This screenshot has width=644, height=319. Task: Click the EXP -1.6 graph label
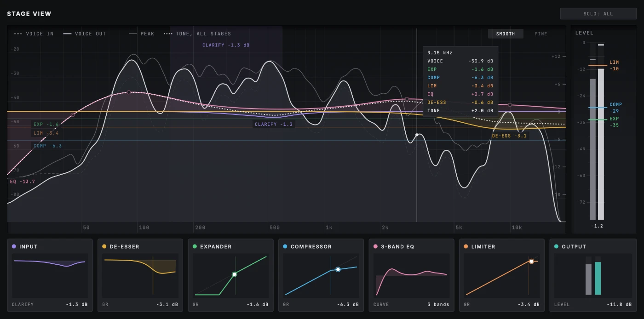(x=46, y=125)
